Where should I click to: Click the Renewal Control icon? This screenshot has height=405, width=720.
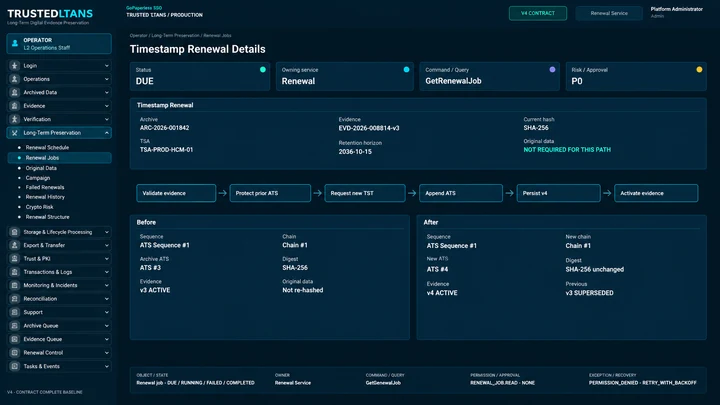tap(15, 353)
